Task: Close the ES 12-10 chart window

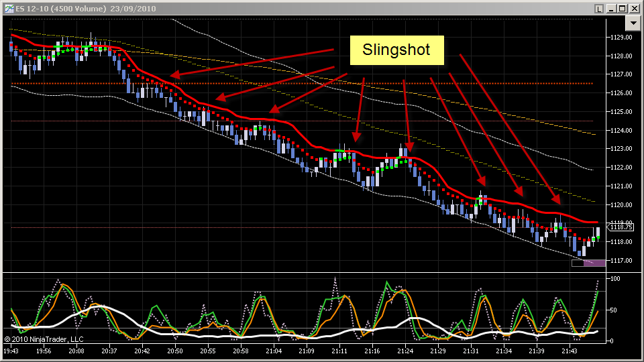Action: click(x=634, y=9)
